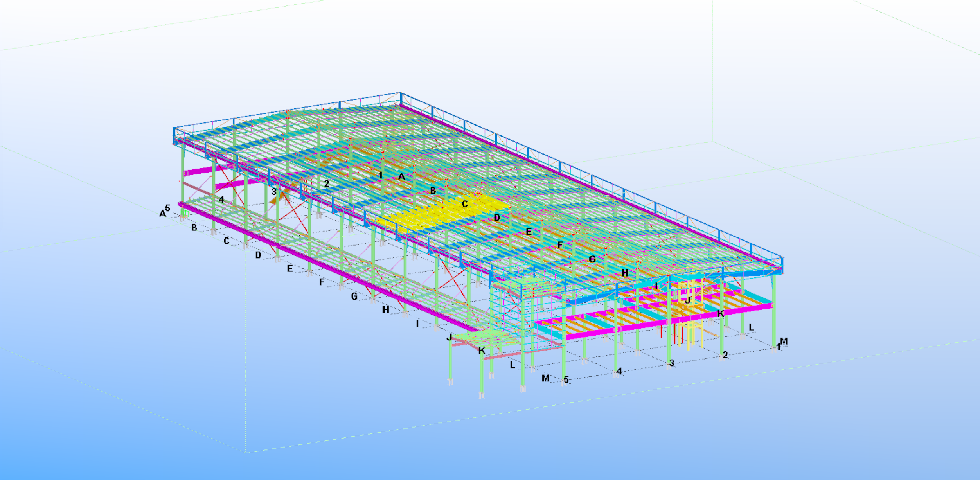Click roof-level grid label A beside number 1
980x480 pixels.
click(x=401, y=177)
